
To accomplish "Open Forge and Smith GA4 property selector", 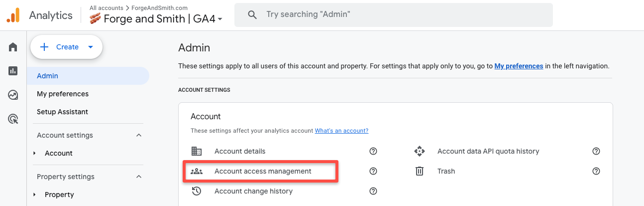I will pos(156,19).
